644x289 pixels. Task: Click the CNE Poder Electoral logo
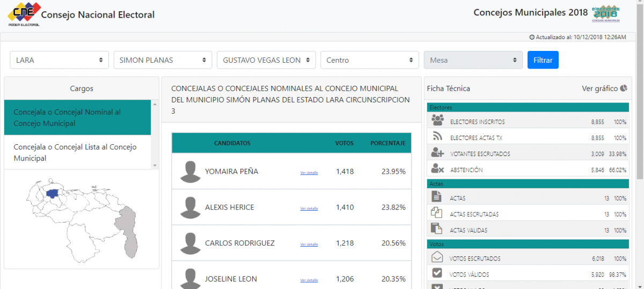(x=24, y=14)
